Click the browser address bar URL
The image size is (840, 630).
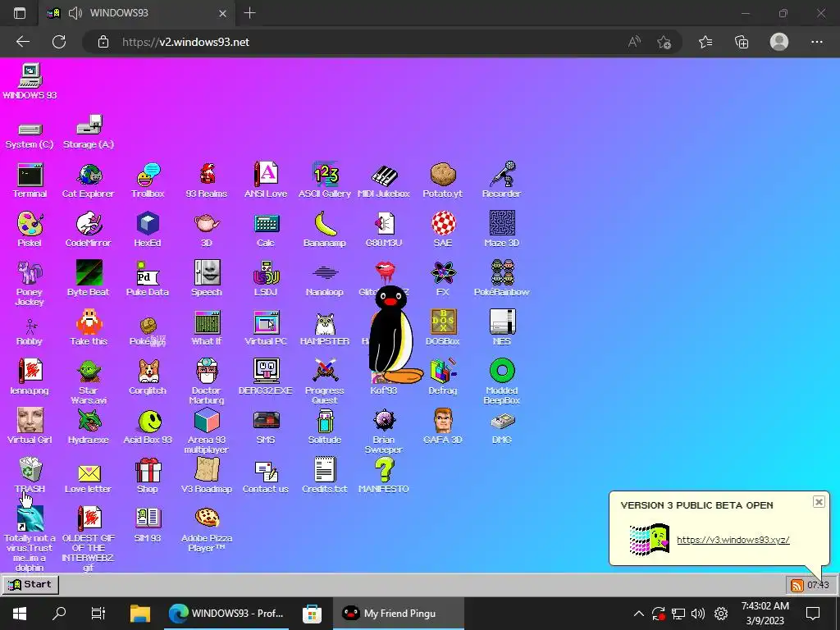[x=185, y=42]
